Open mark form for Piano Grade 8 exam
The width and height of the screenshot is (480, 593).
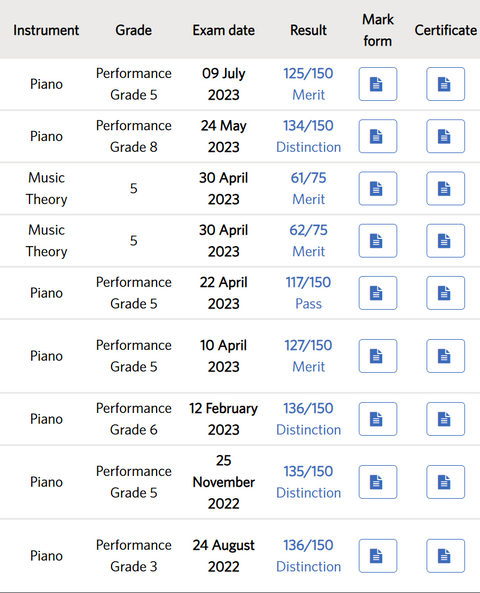[377, 136]
